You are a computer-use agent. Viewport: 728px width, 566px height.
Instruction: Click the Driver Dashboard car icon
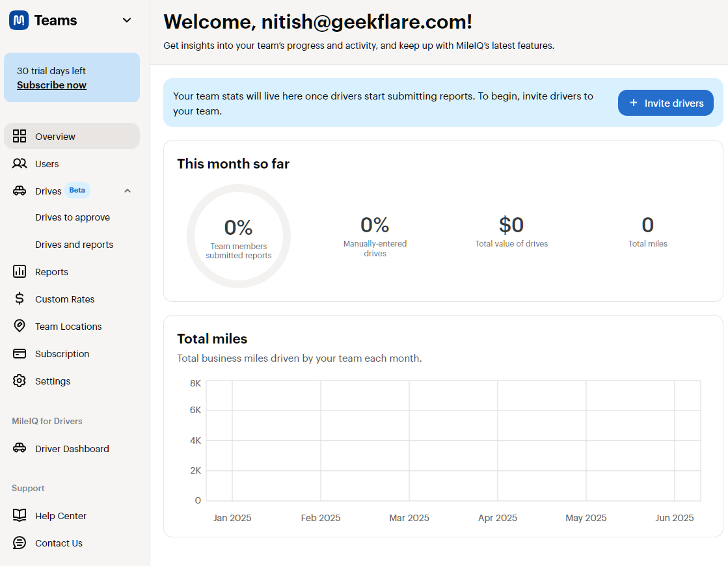(20, 448)
